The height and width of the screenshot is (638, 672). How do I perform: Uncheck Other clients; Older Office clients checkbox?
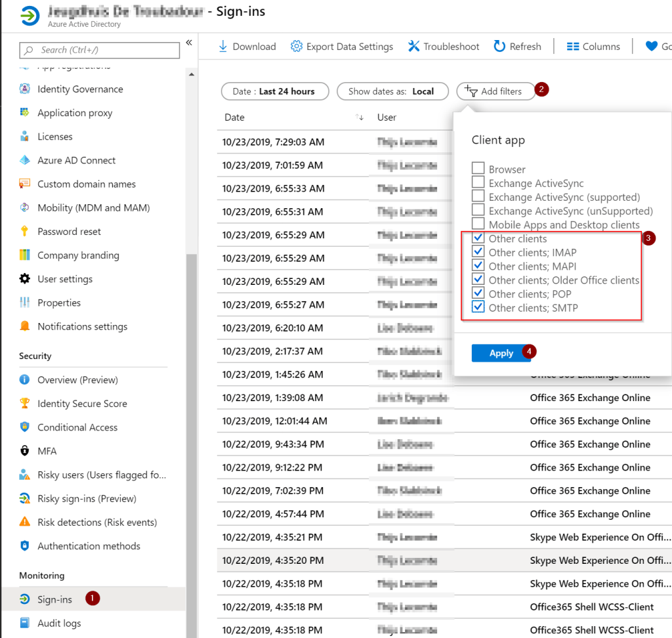[x=478, y=279]
